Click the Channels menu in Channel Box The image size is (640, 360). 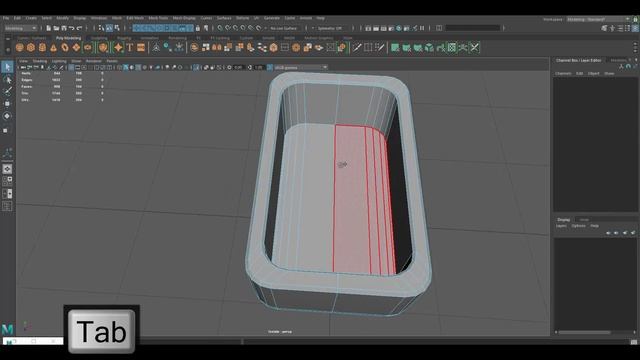point(563,73)
